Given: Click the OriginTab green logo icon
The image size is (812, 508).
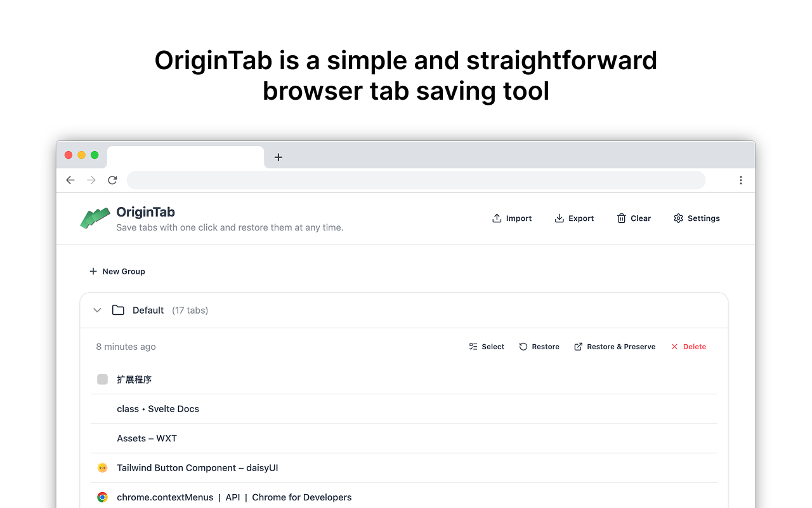Looking at the screenshot, I should pyautogui.click(x=95, y=218).
